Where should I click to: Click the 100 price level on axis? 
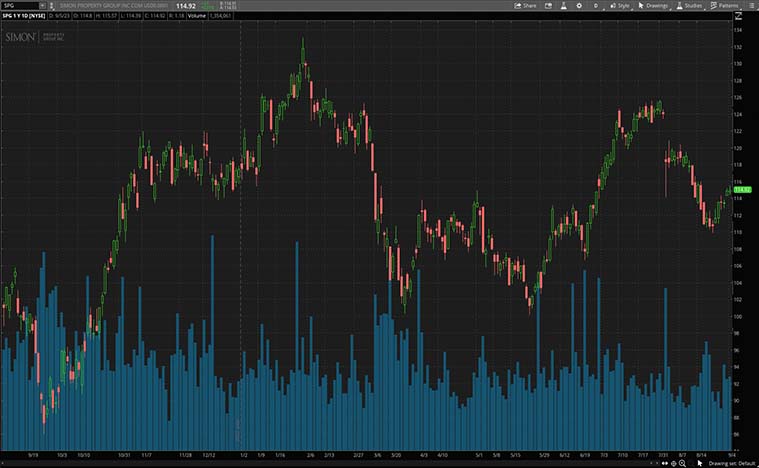click(738, 317)
